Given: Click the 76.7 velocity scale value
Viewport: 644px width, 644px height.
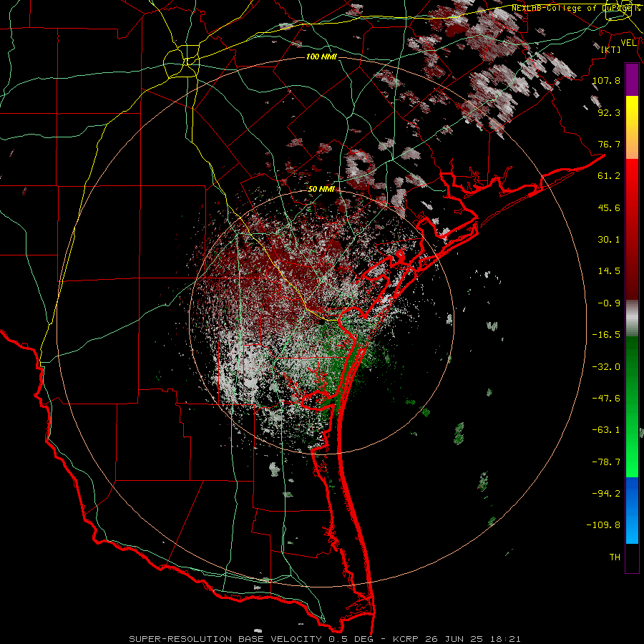Looking at the screenshot, I should (x=609, y=144).
